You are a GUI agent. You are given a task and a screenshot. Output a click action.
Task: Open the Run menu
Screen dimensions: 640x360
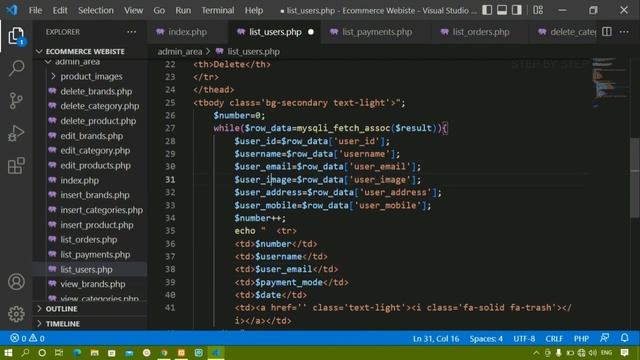point(183,10)
